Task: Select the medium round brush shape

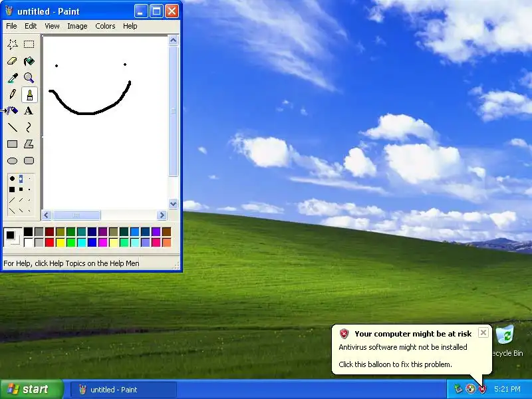Action: click(21, 178)
